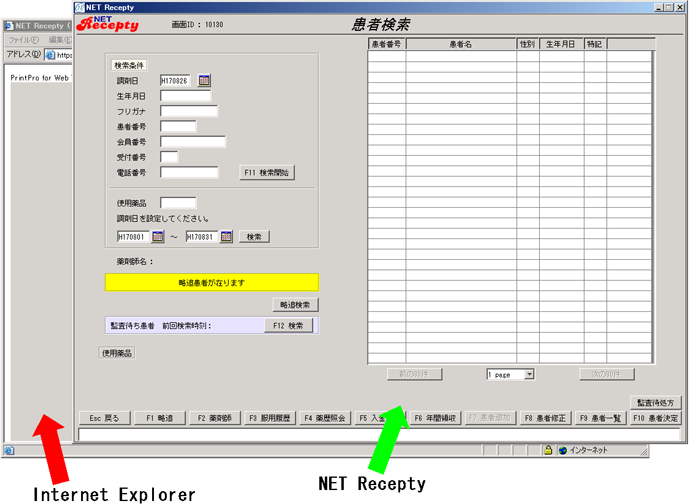
Task: Click the 患者番号 input field
Action: [178, 127]
